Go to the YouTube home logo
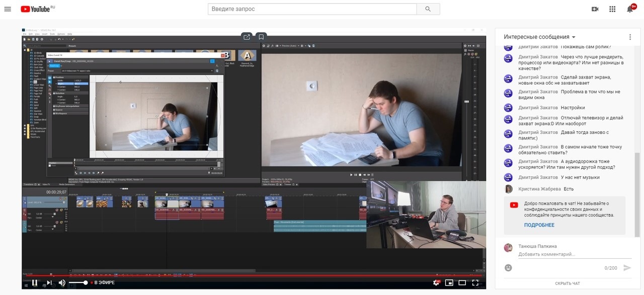Viewport: 644px width, 295px height. point(38,9)
